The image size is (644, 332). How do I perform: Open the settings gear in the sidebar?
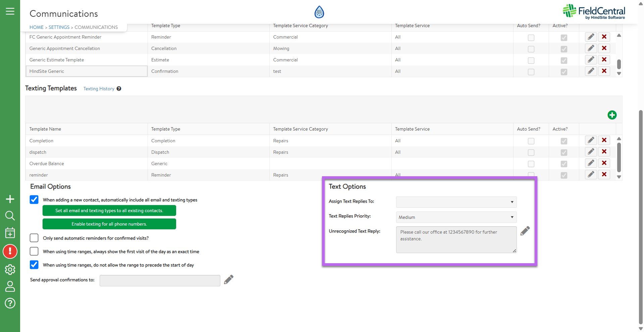pos(10,269)
